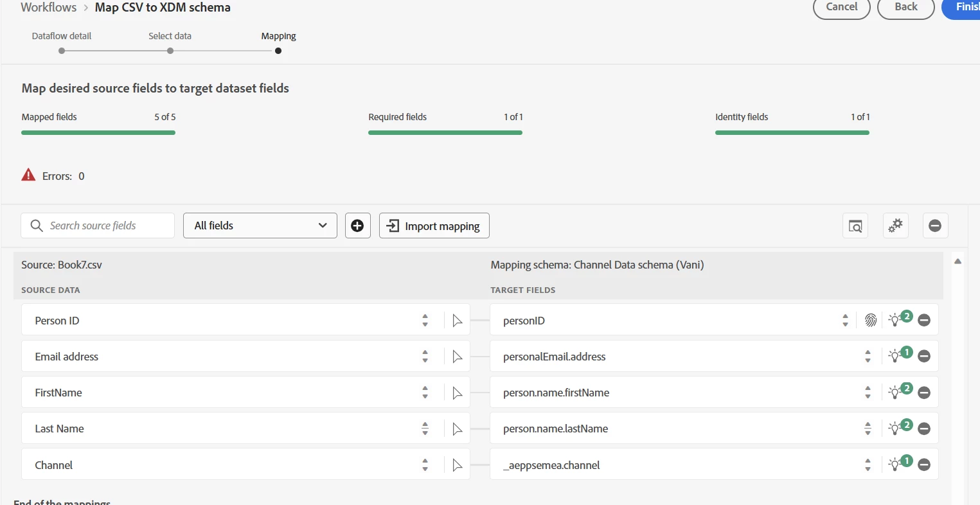This screenshot has height=505, width=980.
Task: Select the Mapping step marker
Action: [278, 51]
